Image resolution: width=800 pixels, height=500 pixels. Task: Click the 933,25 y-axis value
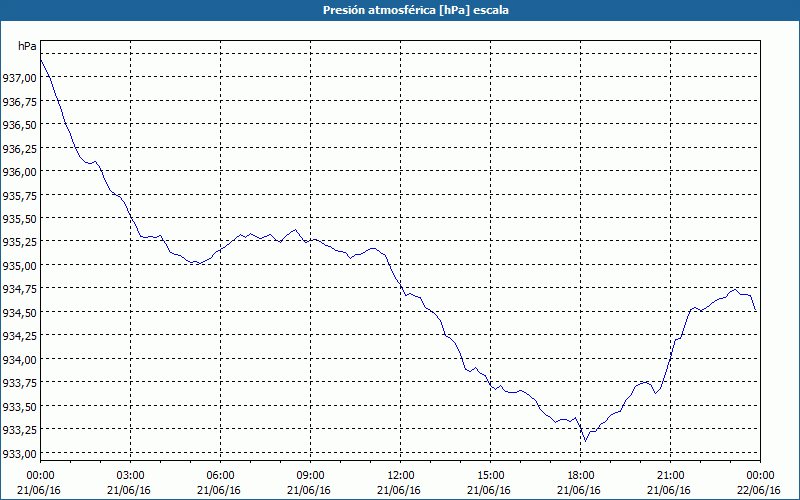(x=19, y=430)
